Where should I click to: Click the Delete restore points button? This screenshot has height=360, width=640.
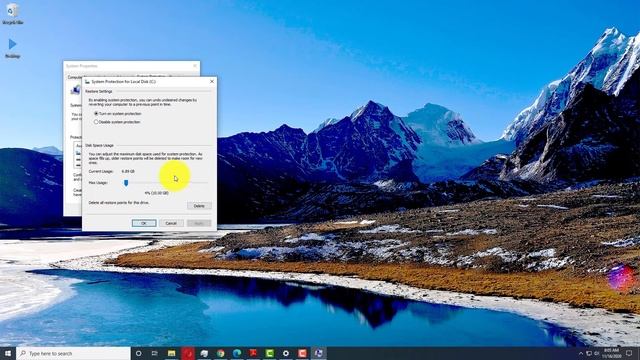coord(199,206)
